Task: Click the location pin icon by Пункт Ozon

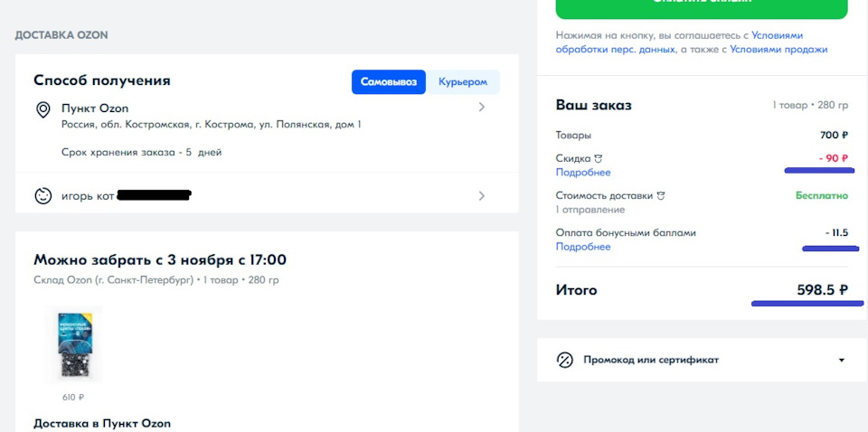Action: click(43, 109)
